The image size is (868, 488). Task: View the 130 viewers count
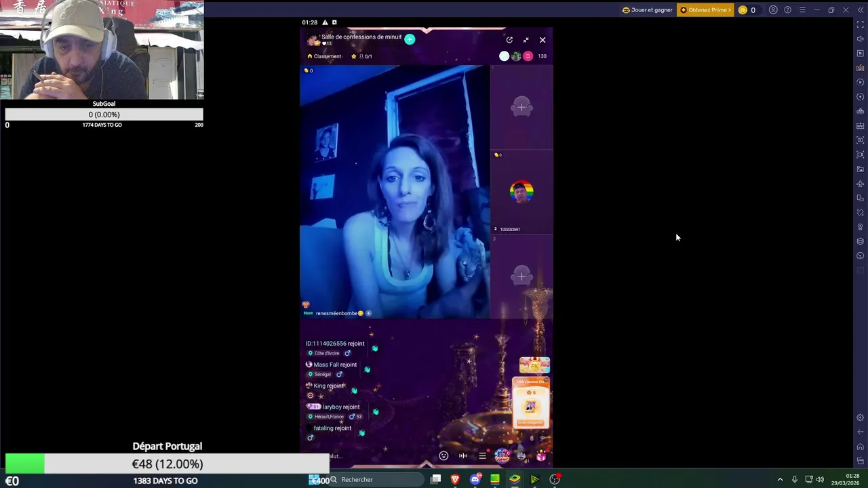point(542,56)
